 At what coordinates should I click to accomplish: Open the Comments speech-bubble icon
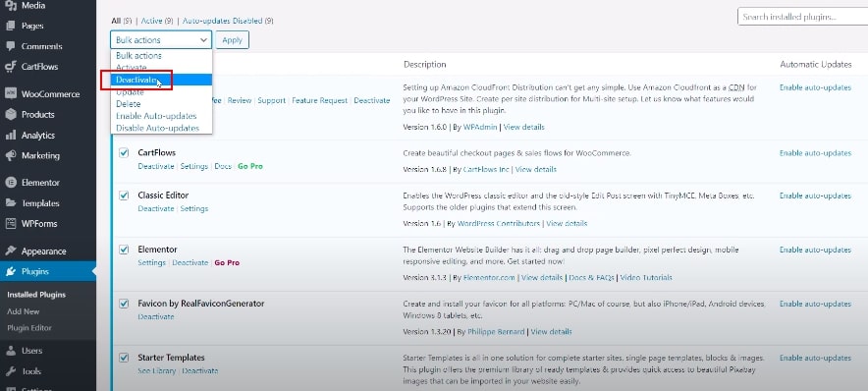[x=11, y=46]
